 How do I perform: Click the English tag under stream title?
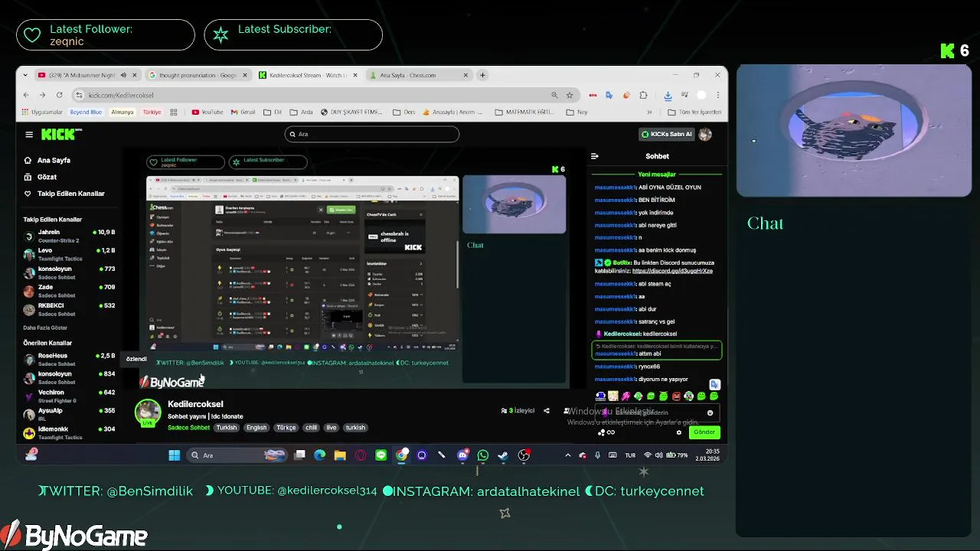coord(256,428)
